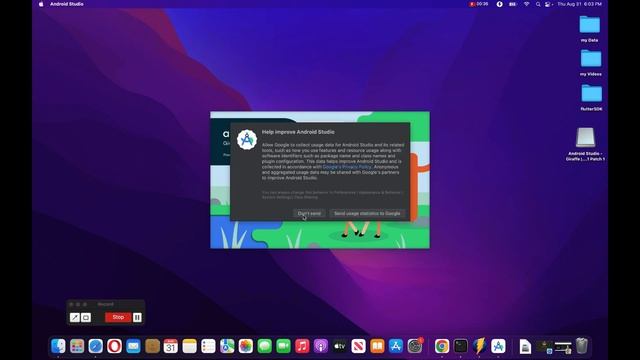Open Photos from the Dock
This screenshot has width=640, height=360.
coord(246,346)
